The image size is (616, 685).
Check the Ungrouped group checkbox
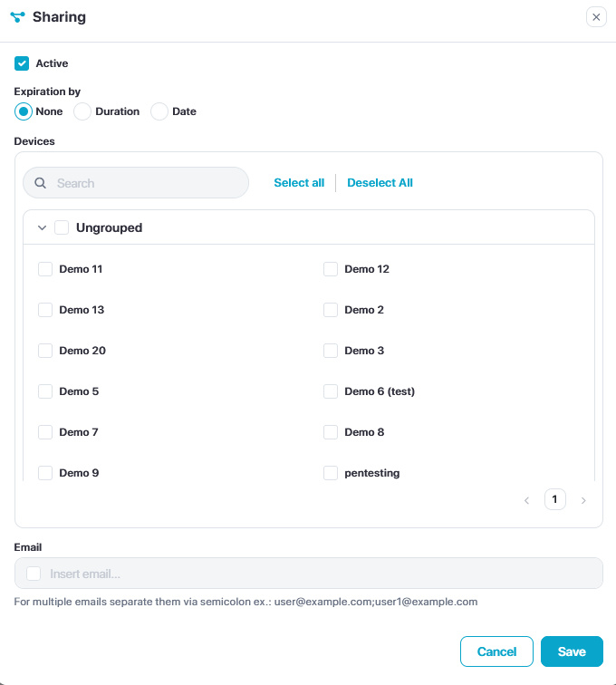tap(62, 228)
